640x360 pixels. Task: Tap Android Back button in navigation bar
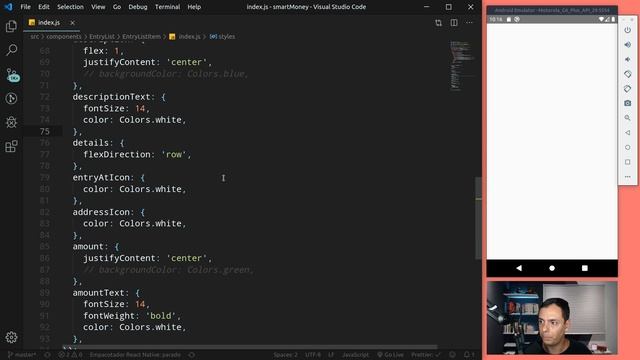tap(519, 268)
